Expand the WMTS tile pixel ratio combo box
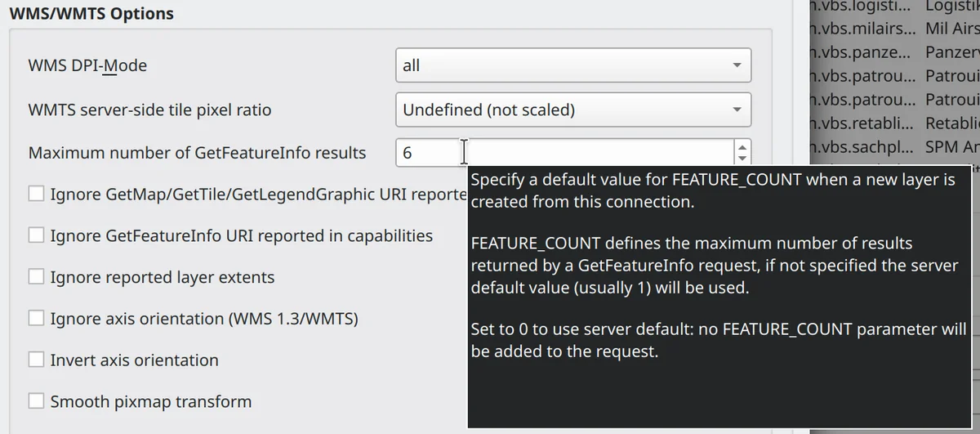 [572, 110]
